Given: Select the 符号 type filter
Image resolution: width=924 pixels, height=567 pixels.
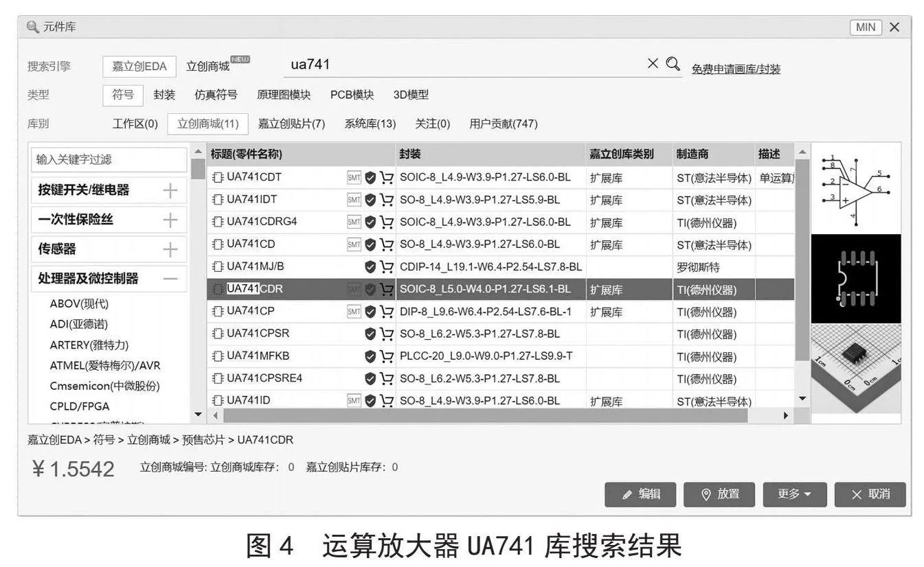Looking at the screenshot, I should [x=123, y=95].
